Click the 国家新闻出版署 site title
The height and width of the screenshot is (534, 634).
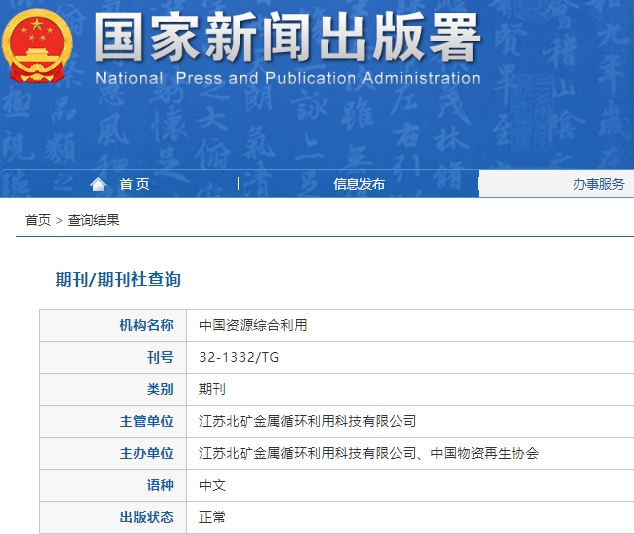point(288,39)
